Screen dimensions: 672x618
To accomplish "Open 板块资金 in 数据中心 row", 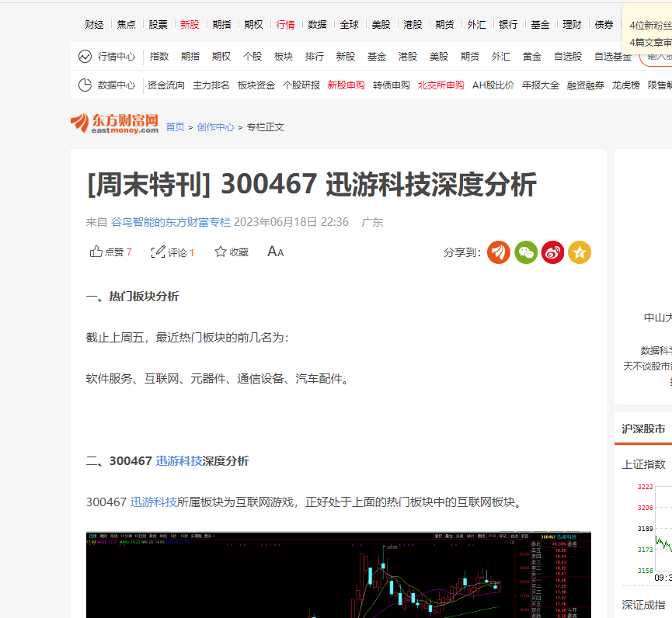I will 256,85.
